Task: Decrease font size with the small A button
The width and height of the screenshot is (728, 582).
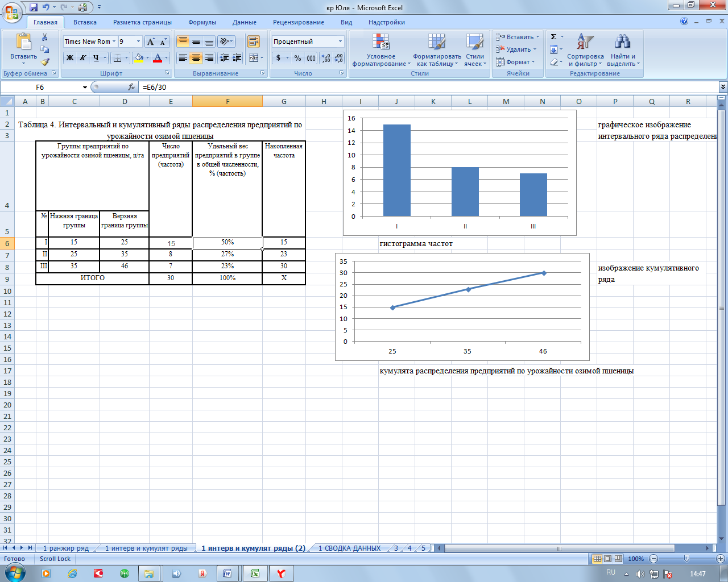Action: point(163,41)
